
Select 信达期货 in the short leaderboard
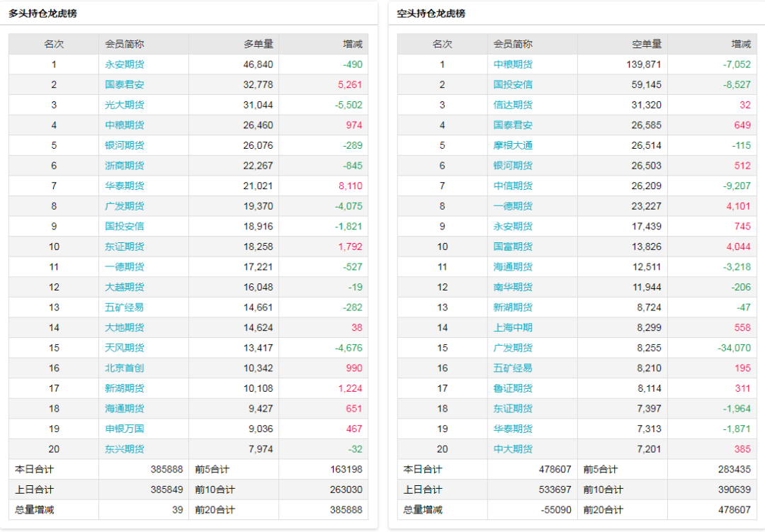[x=514, y=104]
